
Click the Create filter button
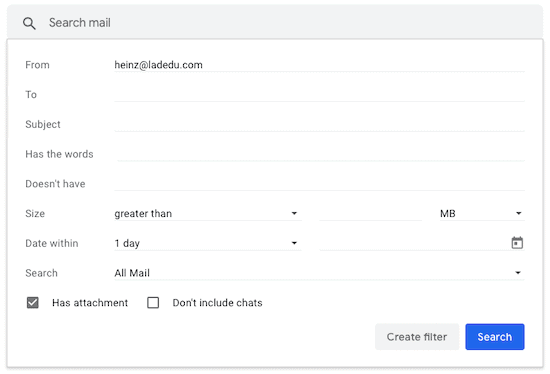pyautogui.click(x=417, y=337)
